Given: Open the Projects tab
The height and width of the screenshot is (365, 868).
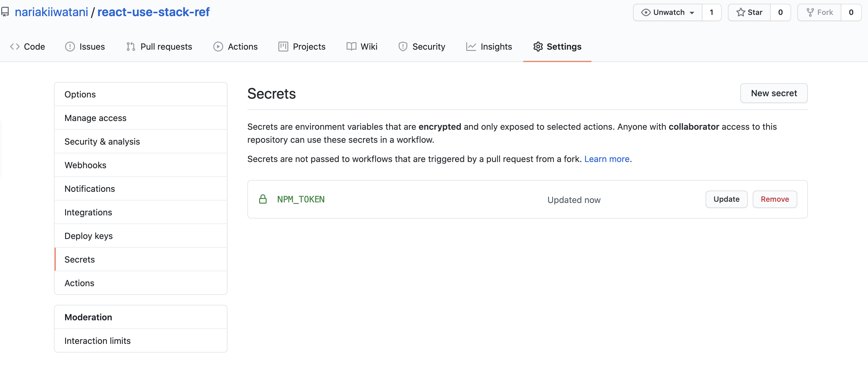Looking at the screenshot, I should 302,47.
